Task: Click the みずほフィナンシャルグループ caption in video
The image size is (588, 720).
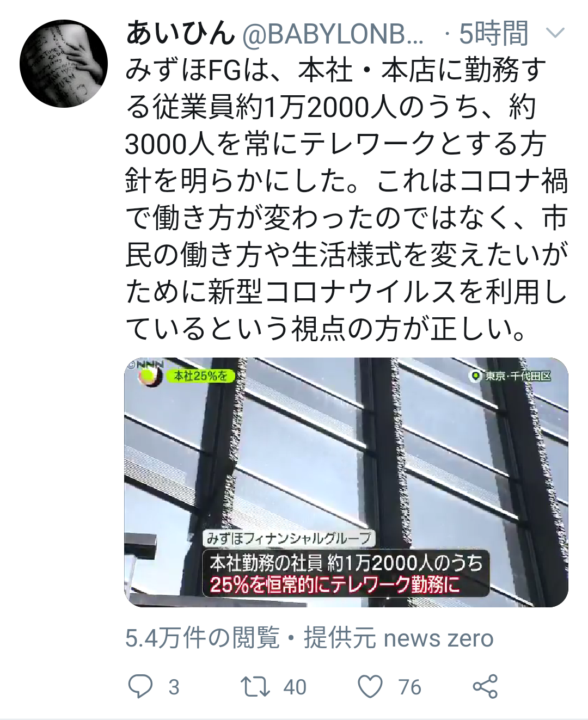Action: point(289,539)
